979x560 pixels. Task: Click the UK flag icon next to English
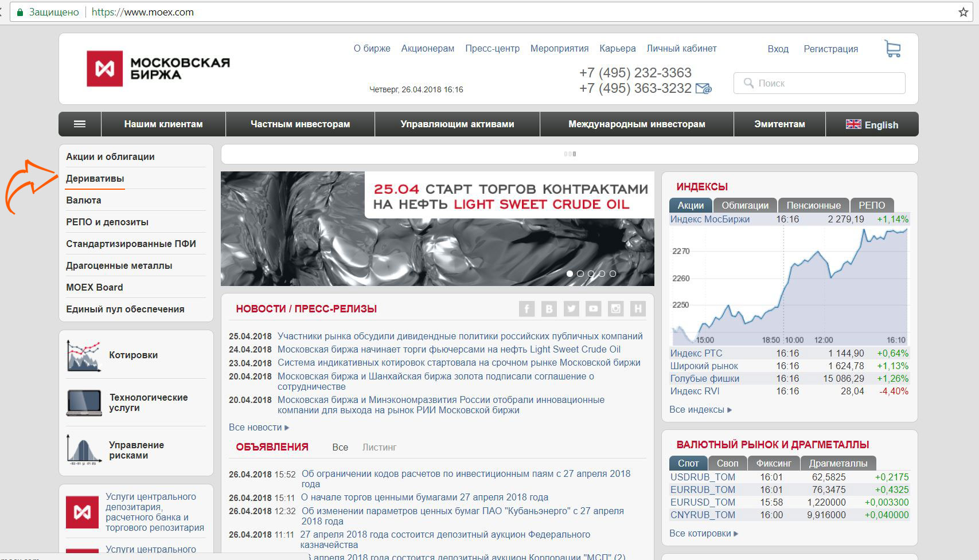coord(853,124)
